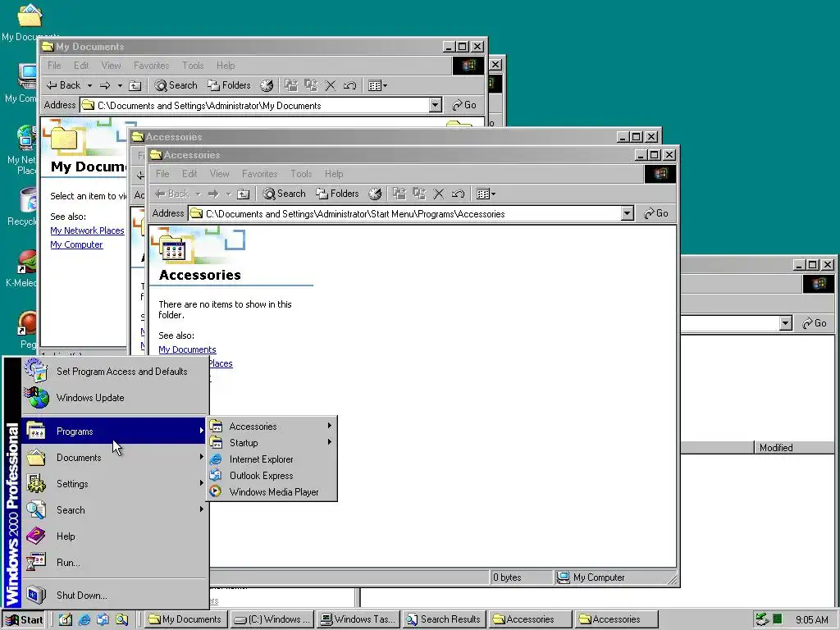Switch to Search Results taskbar button
Screen dimensions: 840x630
(445, 619)
